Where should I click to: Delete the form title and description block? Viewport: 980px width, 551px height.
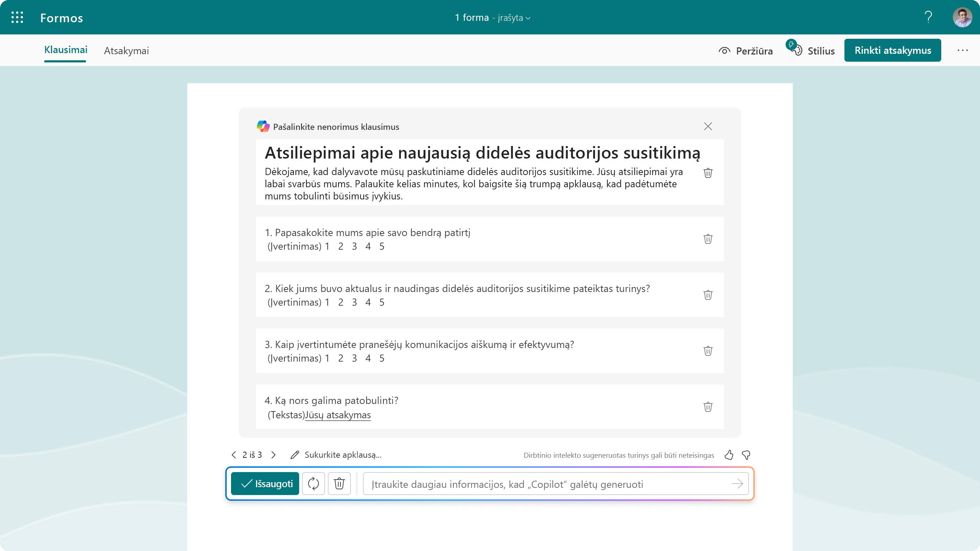[708, 173]
